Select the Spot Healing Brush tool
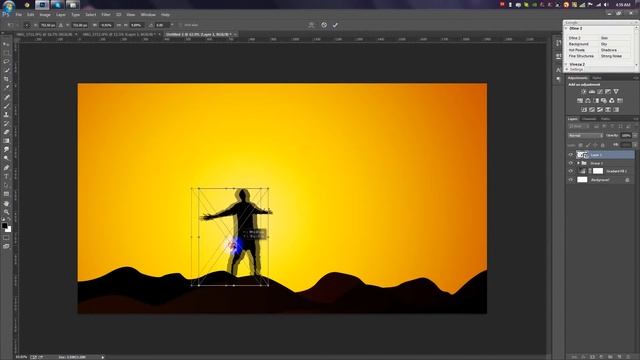The height and width of the screenshot is (360, 640). (6, 98)
